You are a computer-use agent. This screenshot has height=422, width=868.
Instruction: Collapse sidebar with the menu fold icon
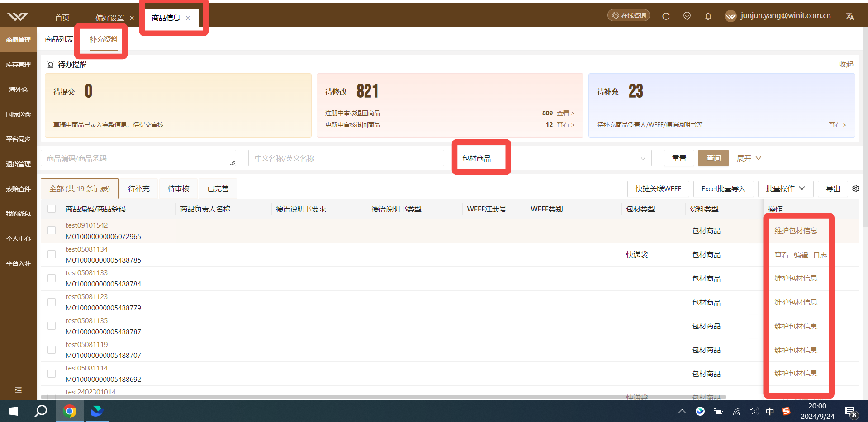click(18, 389)
